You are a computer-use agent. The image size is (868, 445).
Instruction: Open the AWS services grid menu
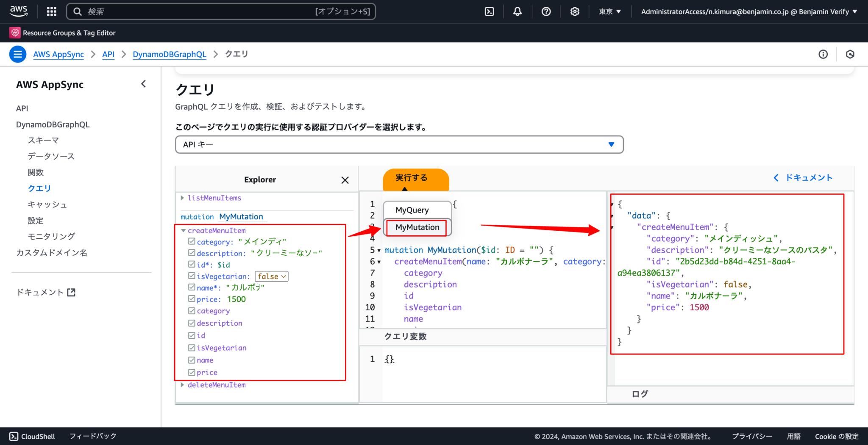click(51, 11)
